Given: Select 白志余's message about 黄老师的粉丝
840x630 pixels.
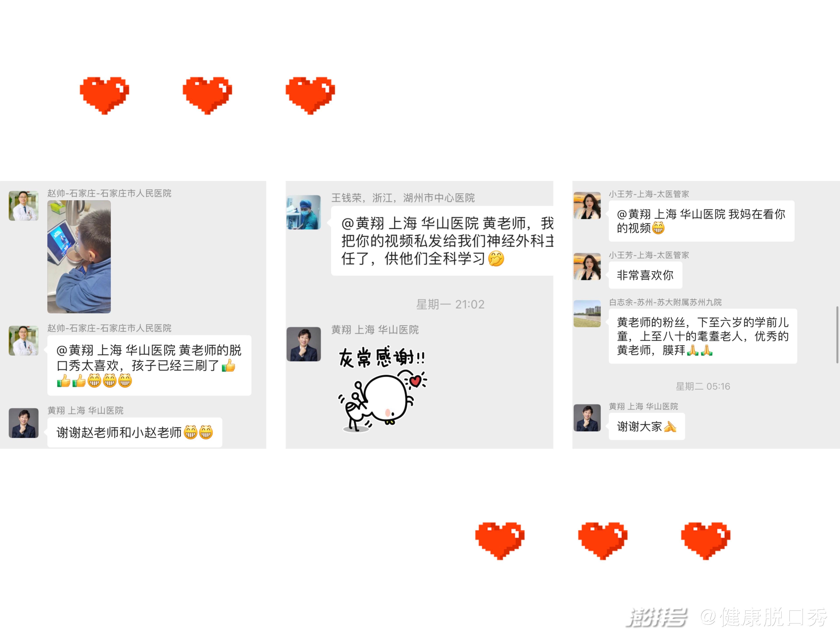Looking at the screenshot, I should pos(703,336).
